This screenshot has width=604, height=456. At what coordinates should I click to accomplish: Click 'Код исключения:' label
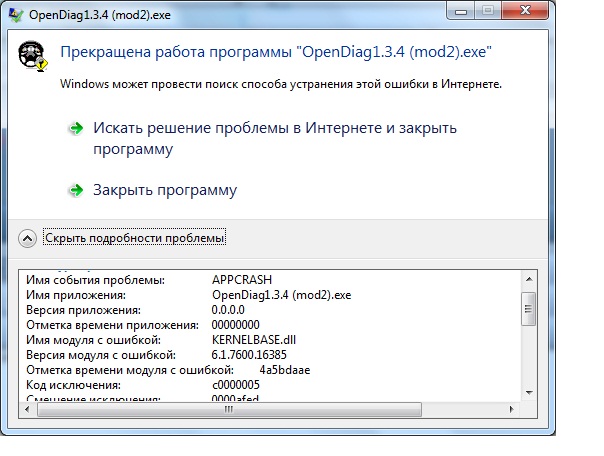point(74,385)
